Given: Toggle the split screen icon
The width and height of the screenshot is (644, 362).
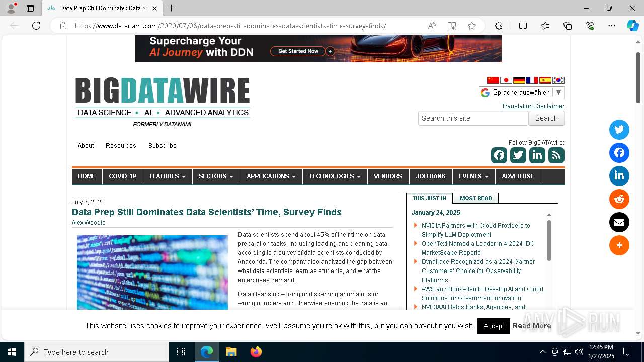Looking at the screenshot, I should 523,26.
